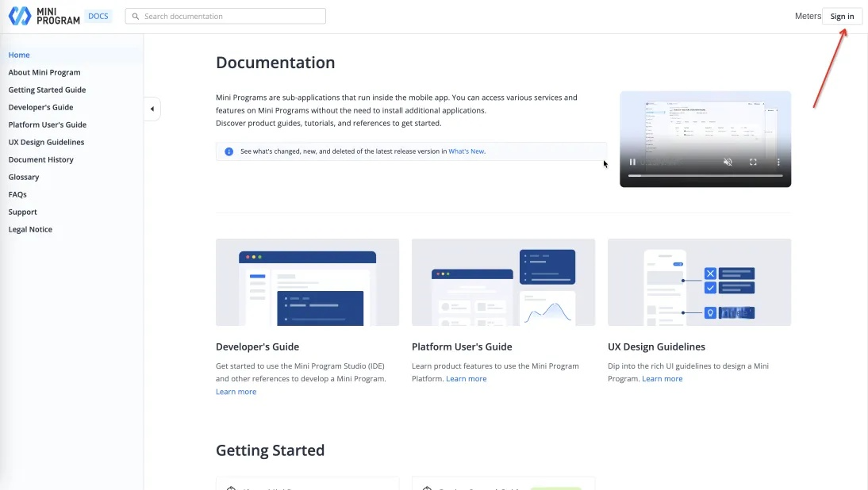868x490 pixels.
Task: Toggle the video mute icon
Action: pyautogui.click(x=728, y=162)
